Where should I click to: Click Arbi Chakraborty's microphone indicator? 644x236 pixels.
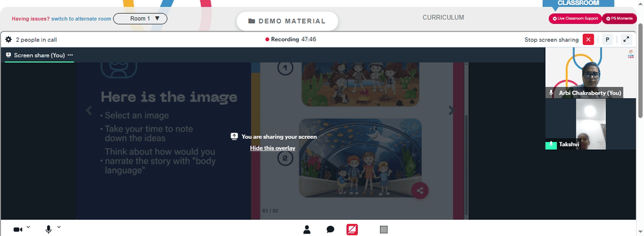pos(551,93)
